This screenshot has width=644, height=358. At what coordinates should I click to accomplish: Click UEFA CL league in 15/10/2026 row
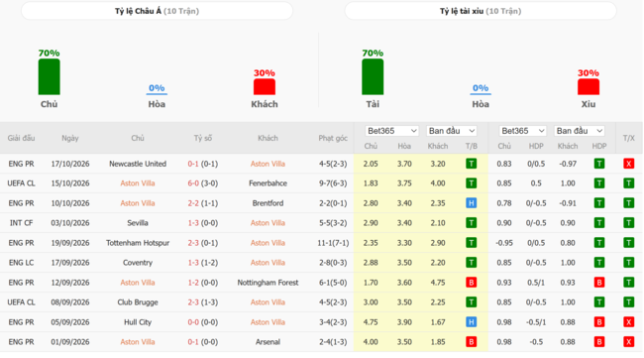coord(21,183)
